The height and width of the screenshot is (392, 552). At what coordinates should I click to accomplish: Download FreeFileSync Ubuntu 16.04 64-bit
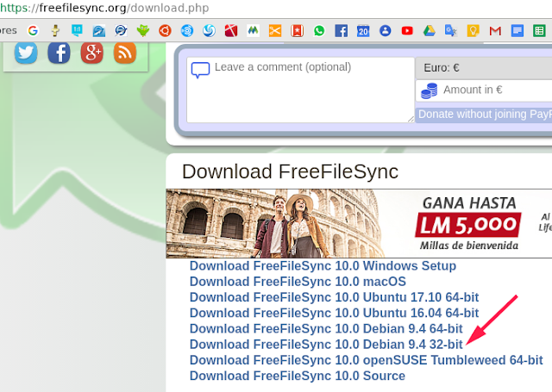click(x=334, y=313)
